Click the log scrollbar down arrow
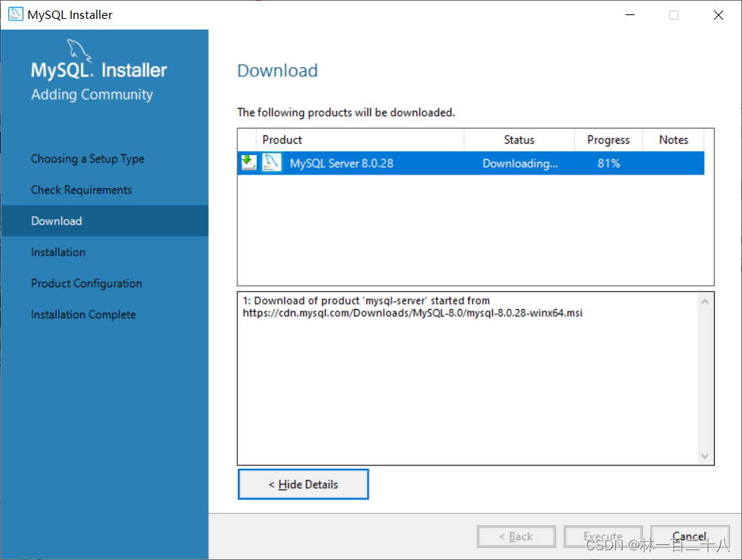This screenshot has width=742, height=560. 705,456
